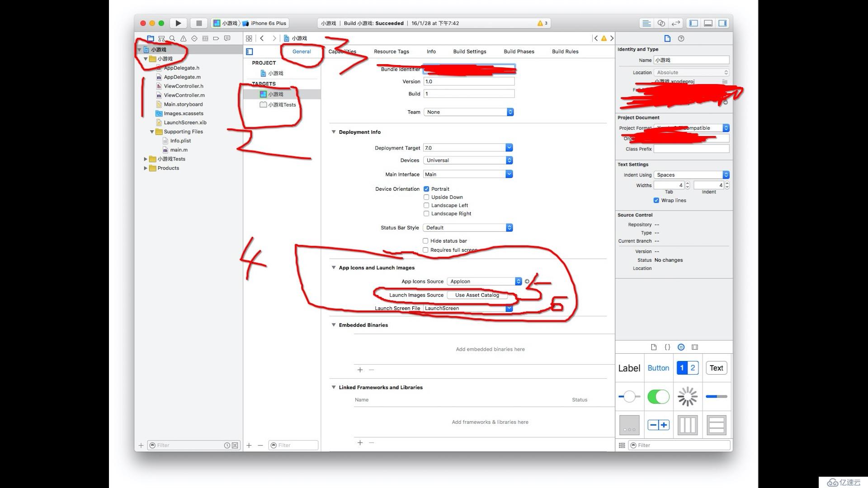Image resolution: width=868 pixels, height=488 pixels.
Task: Hide the Utilities pane
Action: point(722,23)
